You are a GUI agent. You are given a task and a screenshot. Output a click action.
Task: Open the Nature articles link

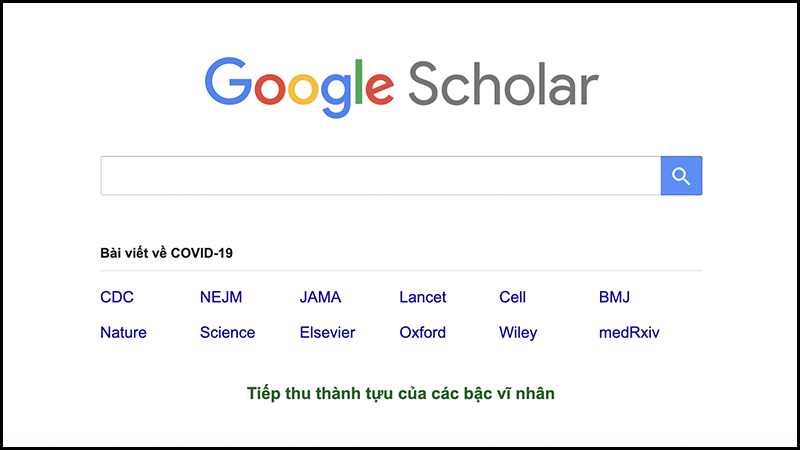coord(123,332)
